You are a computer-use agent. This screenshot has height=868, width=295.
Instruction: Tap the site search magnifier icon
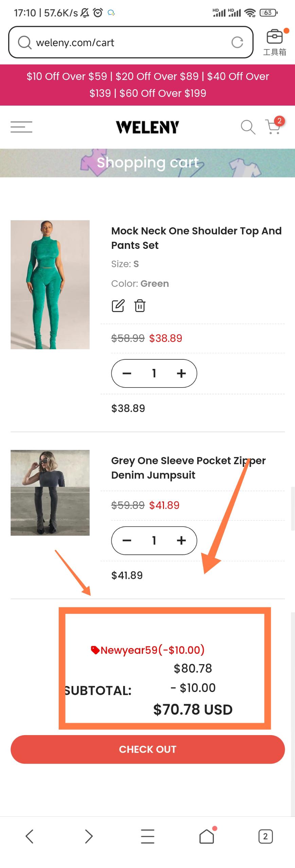[x=248, y=127]
